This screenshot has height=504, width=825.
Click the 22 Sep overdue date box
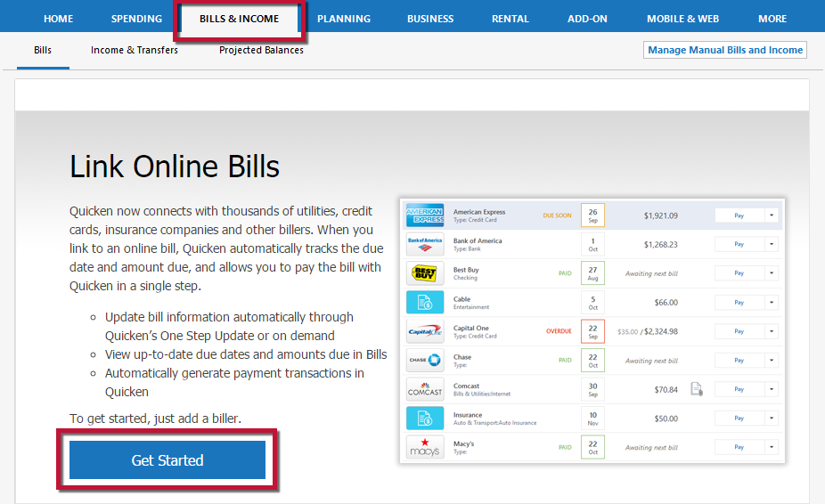[593, 331]
